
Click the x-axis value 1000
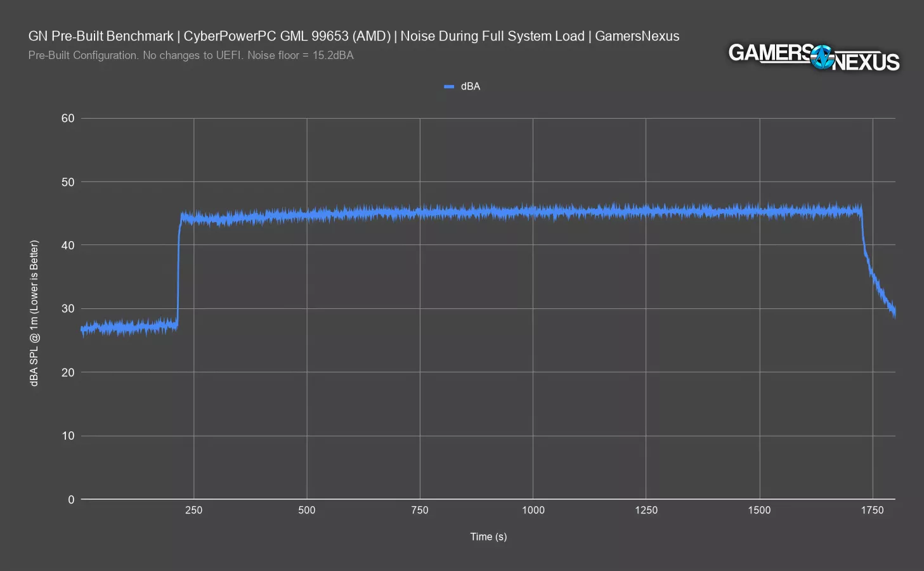pos(533,510)
